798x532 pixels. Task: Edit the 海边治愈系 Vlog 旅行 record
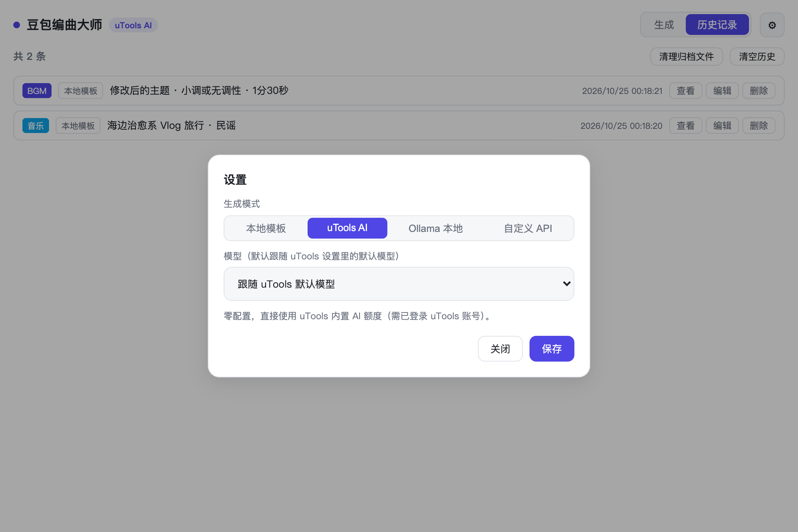pyautogui.click(x=722, y=126)
